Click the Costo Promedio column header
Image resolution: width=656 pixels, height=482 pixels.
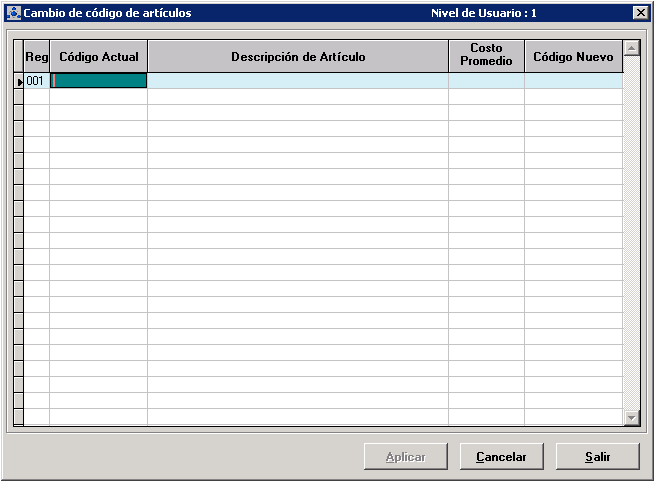486,56
